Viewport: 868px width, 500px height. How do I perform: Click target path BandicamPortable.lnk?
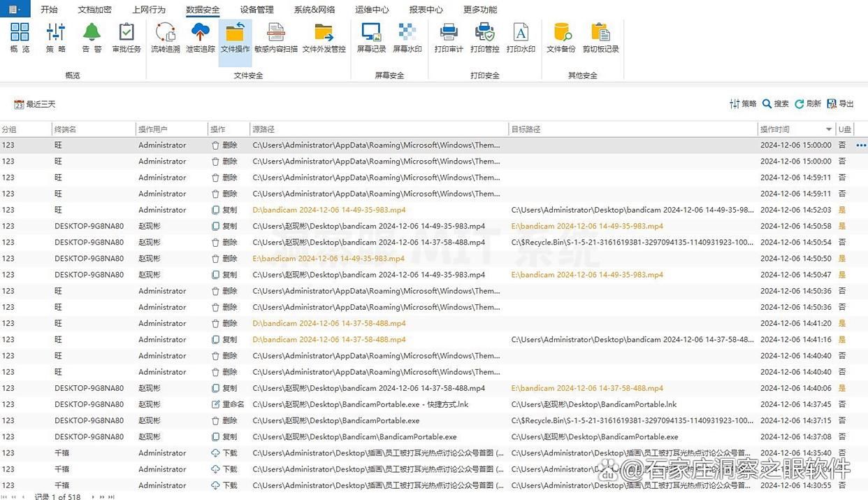[x=594, y=404]
